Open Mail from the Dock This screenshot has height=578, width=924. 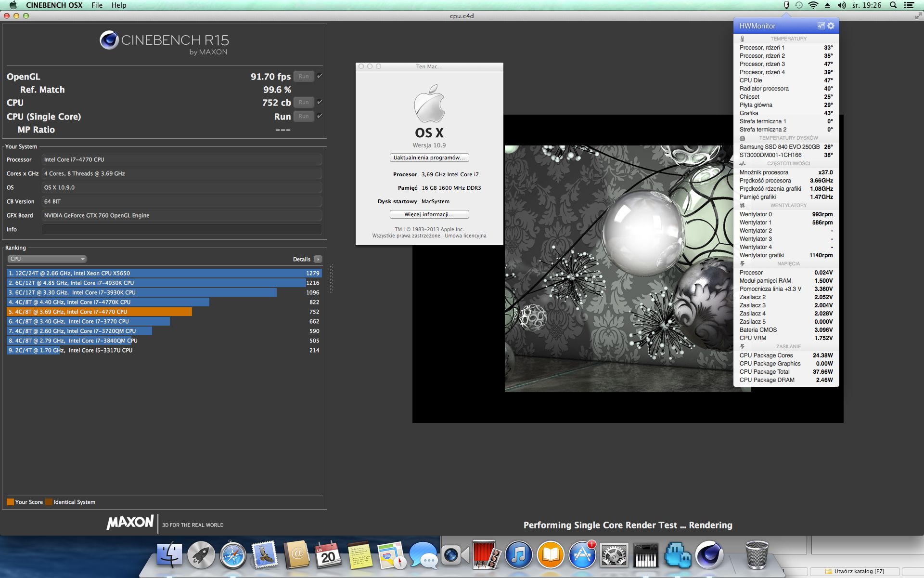(265, 555)
